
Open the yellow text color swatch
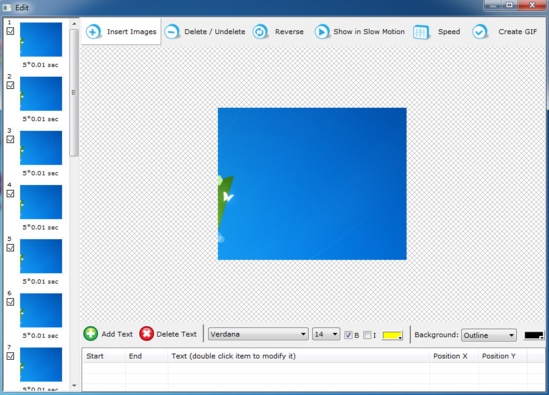(392, 335)
